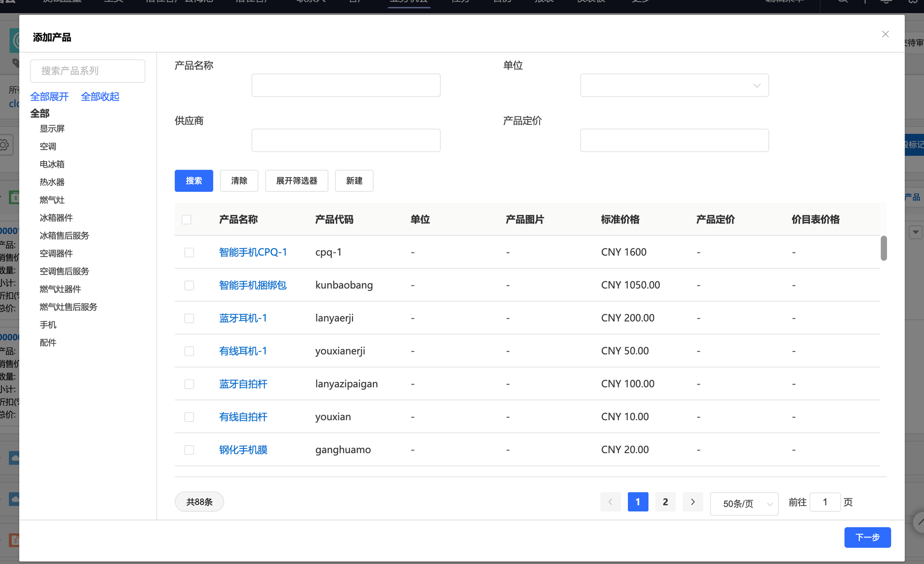Focus the 搜索产品系列 search field
Image resolution: width=924 pixels, height=564 pixels.
[88, 71]
